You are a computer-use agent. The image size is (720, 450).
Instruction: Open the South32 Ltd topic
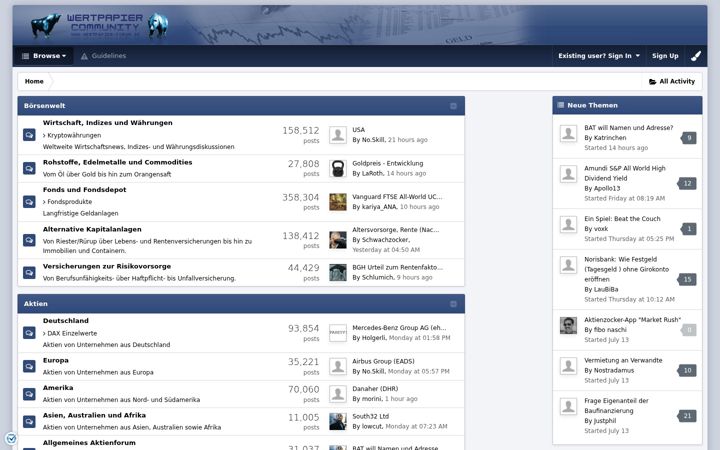pos(371,416)
